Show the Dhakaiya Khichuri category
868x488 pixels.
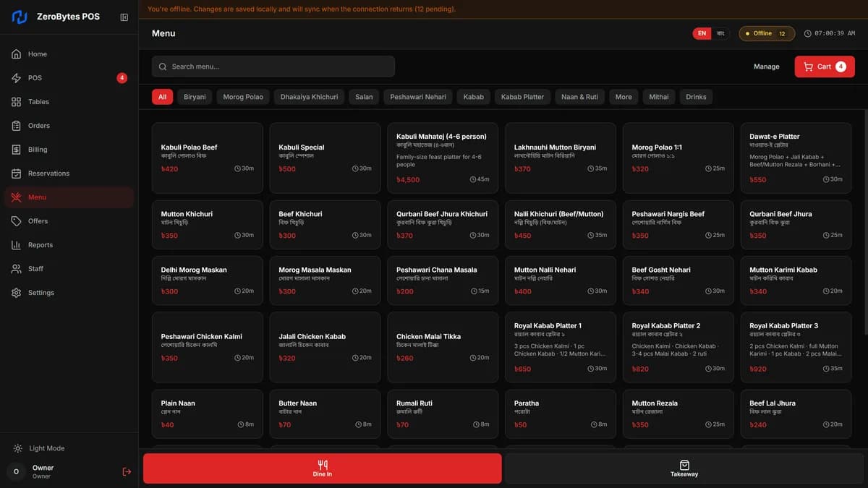point(310,97)
